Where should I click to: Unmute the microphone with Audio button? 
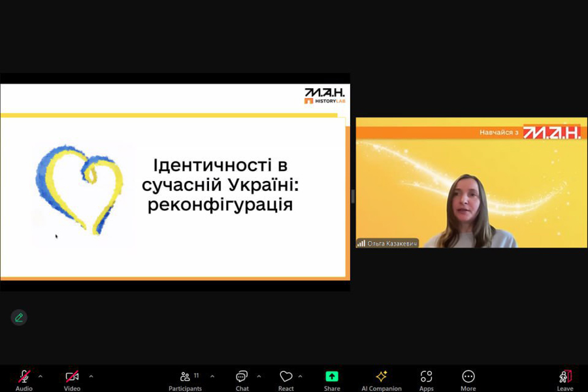pos(24,380)
